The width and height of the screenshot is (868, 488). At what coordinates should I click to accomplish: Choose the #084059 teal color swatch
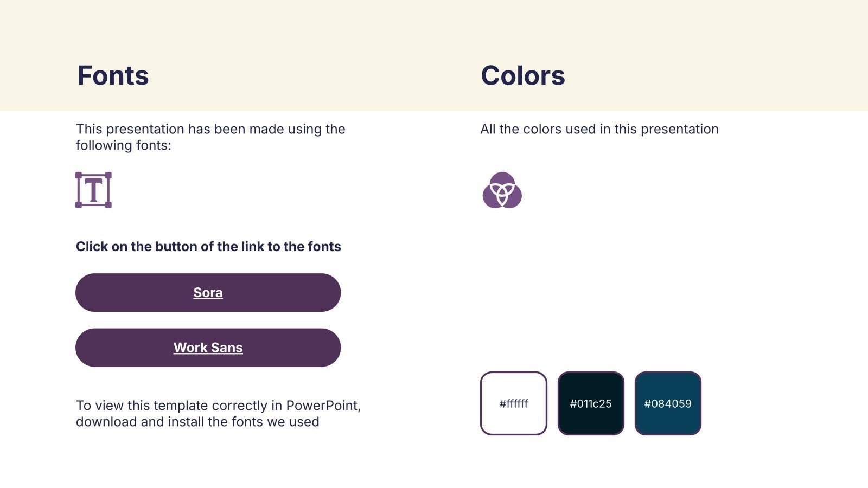(x=668, y=403)
